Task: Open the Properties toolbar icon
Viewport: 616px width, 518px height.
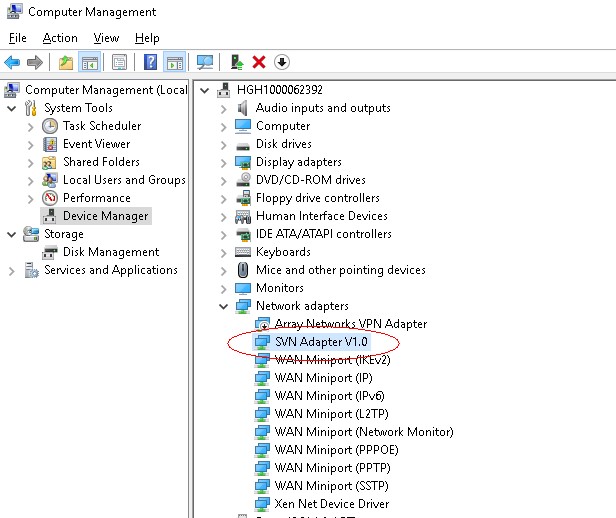Action: (x=119, y=62)
